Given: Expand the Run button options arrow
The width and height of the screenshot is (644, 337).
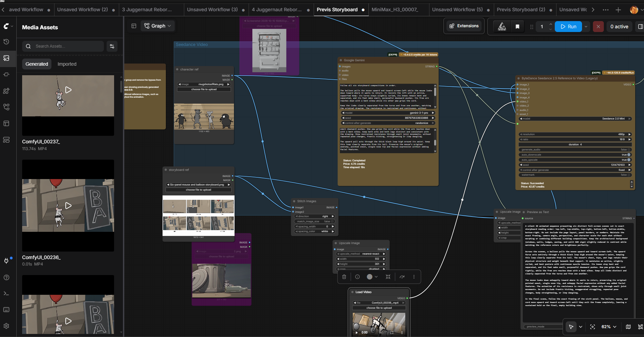Looking at the screenshot, I should pyautogui.click(x=586, y=27).
